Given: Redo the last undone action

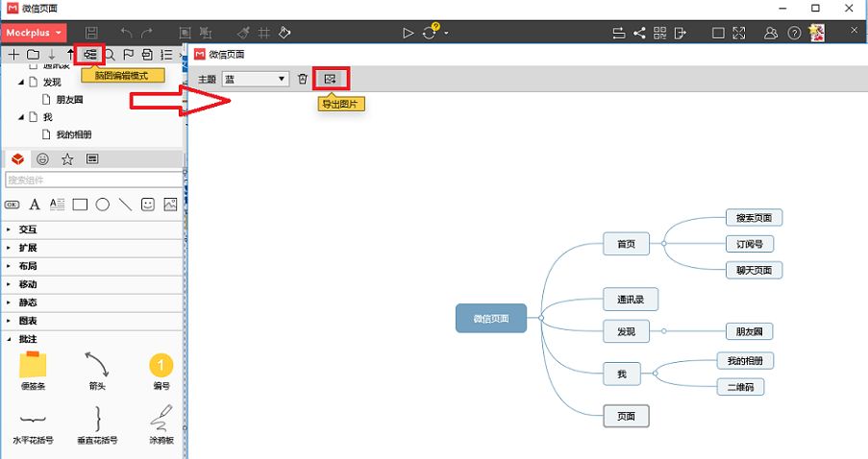Looking at the screenshot, I should click(147, 34).
